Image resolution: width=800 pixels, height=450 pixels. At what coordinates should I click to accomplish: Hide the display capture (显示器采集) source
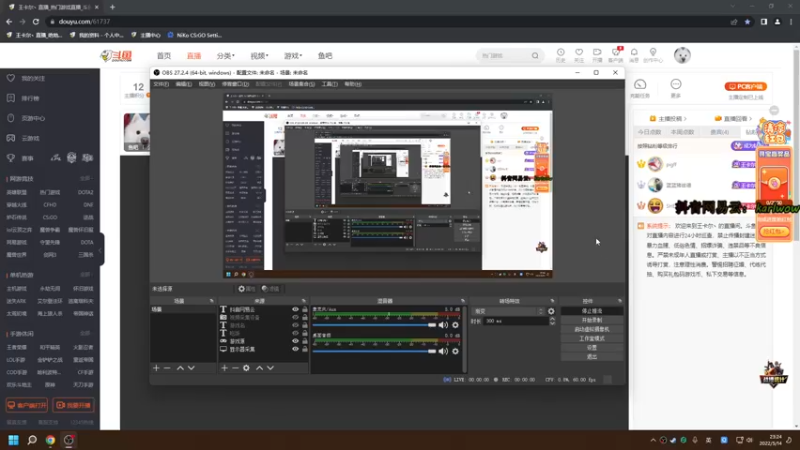coord(295,349)
